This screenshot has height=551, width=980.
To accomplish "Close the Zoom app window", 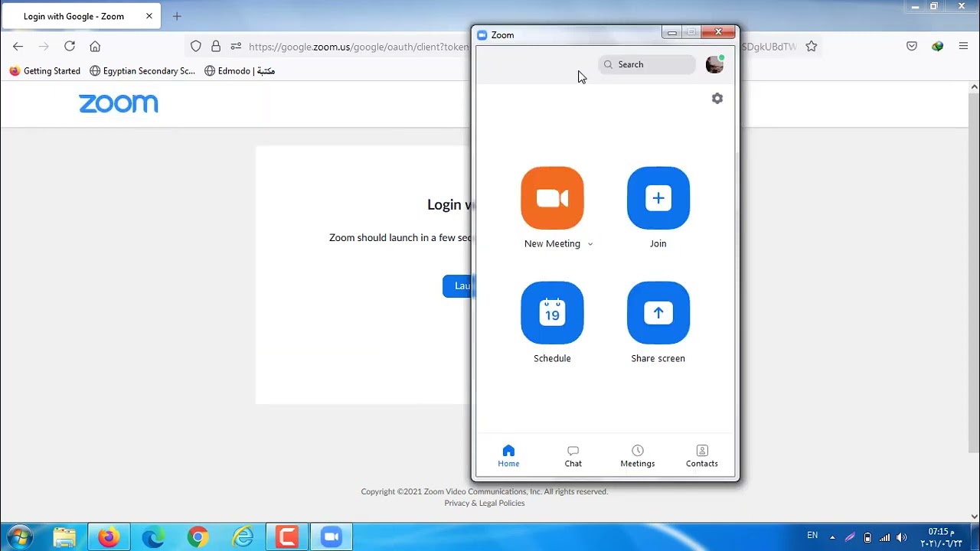I will click(x=718, y=32).
